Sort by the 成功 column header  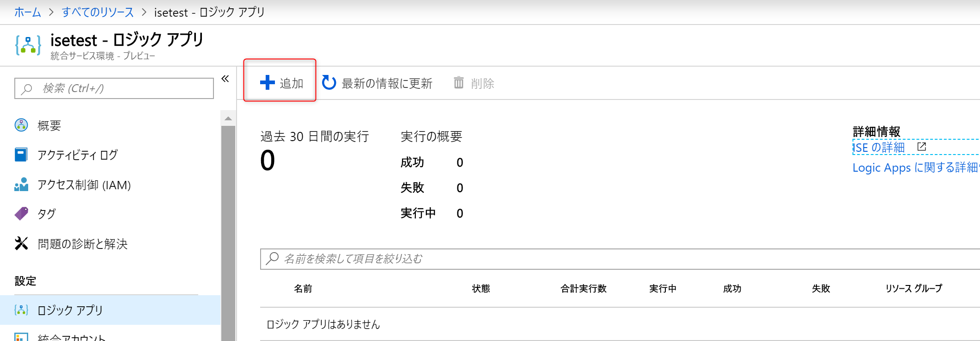[x=732, y=289]
